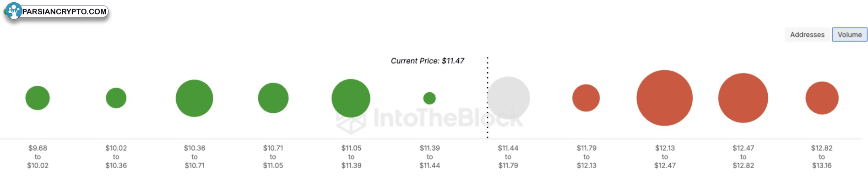
Task: Select green bubble for $10.02 to $10.36
Action: point(116,98)
